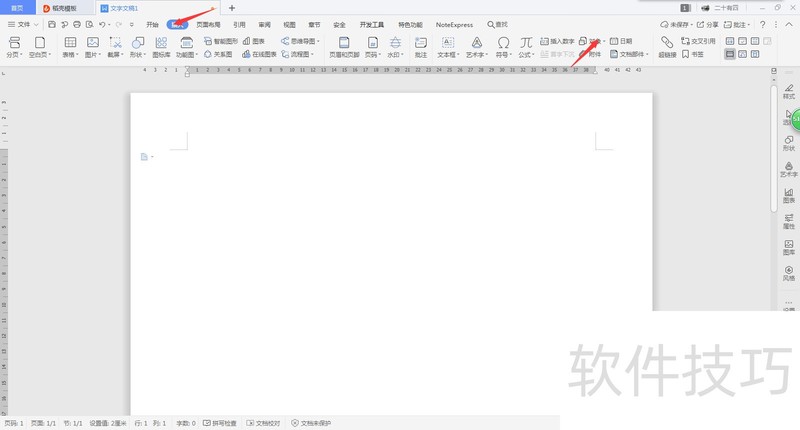This screenshot has width=800, height=430.
Task: Click the vertical document scrollbar
Action: tap(774, 150)
